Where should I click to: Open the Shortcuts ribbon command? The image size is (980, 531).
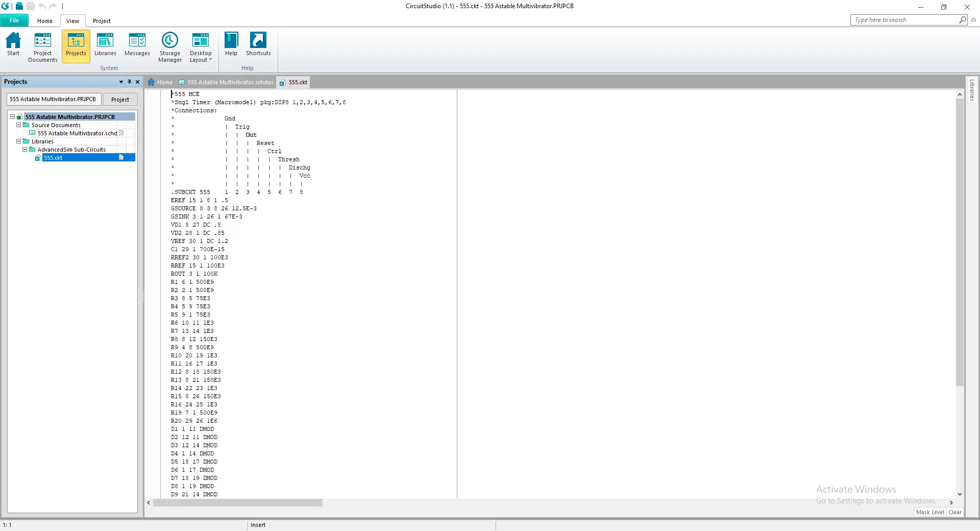258,44
